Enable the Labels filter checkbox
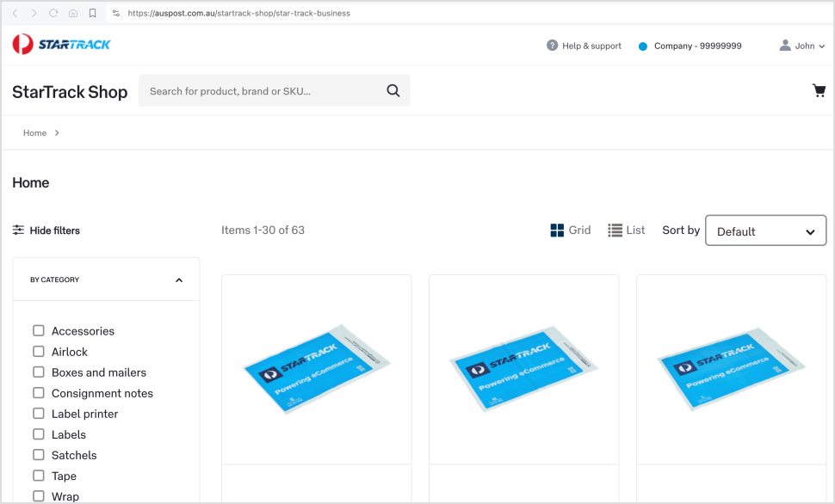The height and width of the screenshot is (504, 835). click(39, 434)
